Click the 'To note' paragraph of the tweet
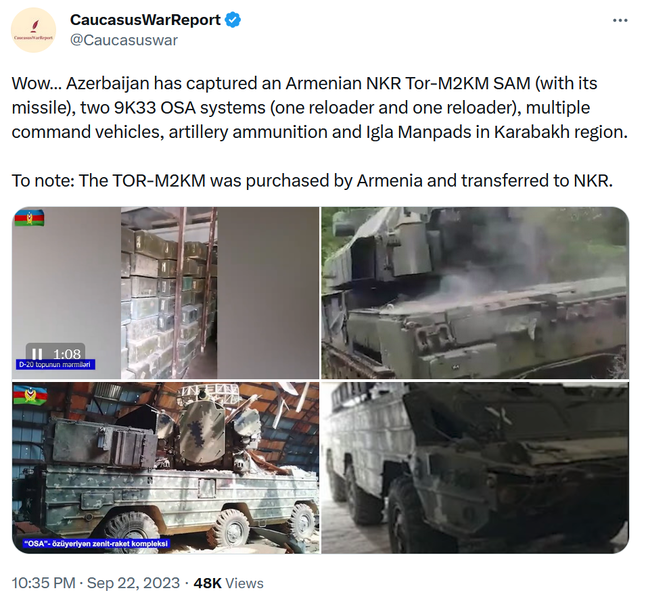The width and height of the screenshot is (646, 599). click(x=312, y=180)
